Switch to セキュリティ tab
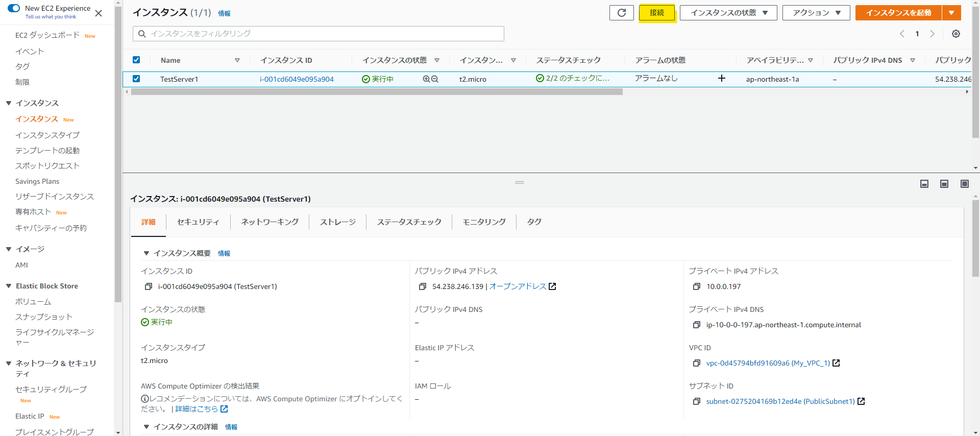 (198, 222)
